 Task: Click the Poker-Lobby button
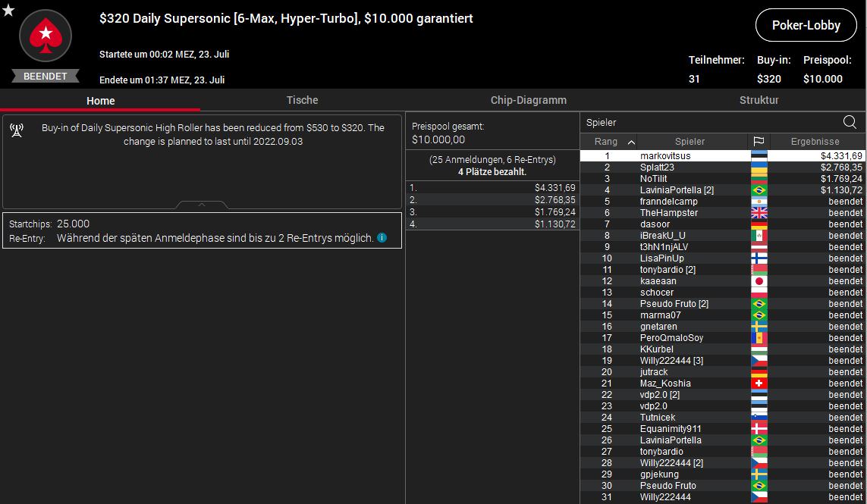coord(806,25)
